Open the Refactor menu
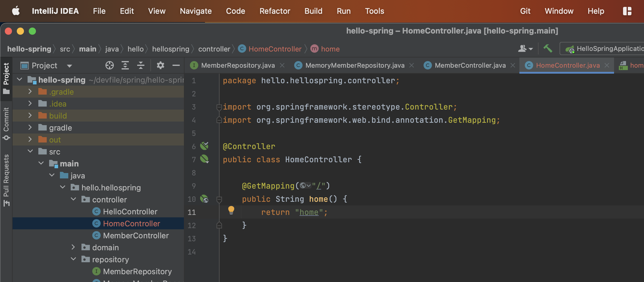The width and height of the screenshot is (644, 282). click(275, 11)
